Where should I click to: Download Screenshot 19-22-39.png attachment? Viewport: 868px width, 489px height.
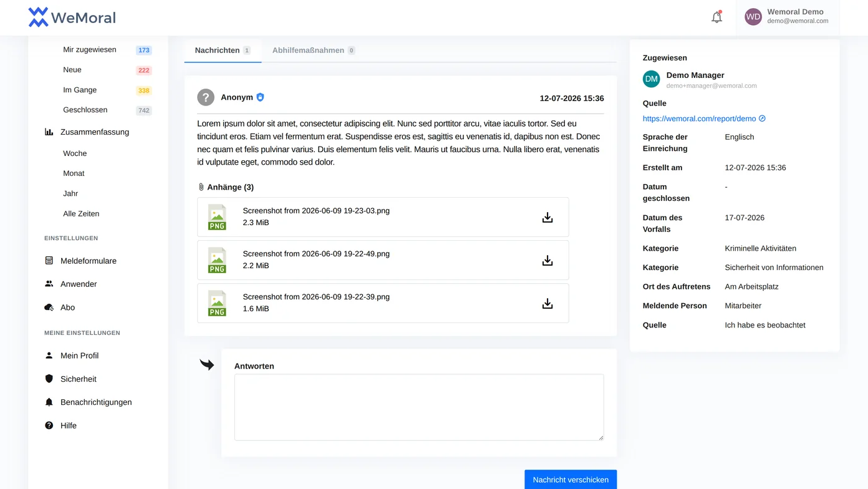547,304
